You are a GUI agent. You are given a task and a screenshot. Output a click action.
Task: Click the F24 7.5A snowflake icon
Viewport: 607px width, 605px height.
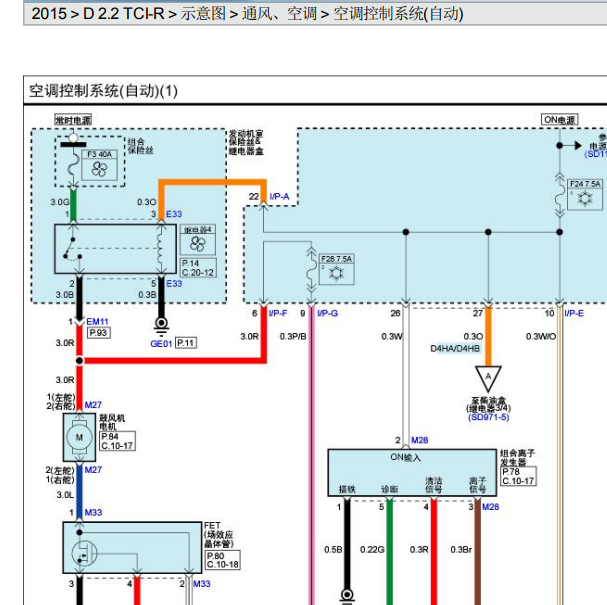pyautogui.click(x=585, y=199)
